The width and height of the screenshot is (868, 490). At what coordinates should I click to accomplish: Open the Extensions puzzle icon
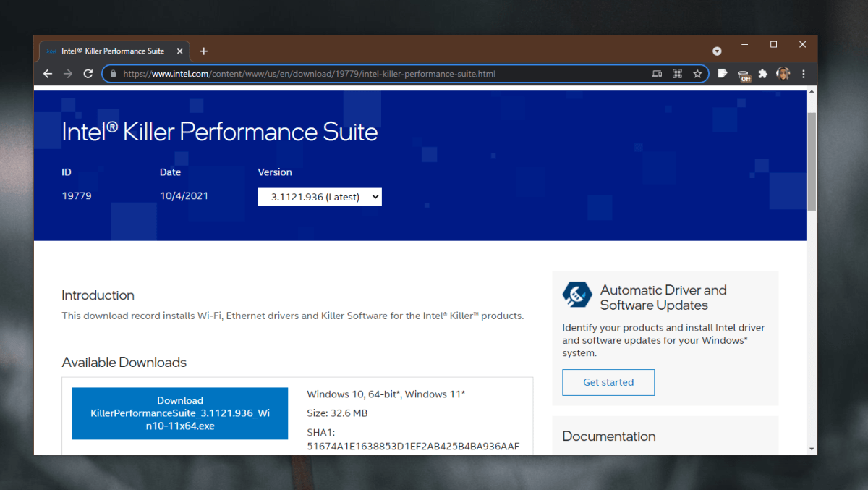(x=762, y=73)
